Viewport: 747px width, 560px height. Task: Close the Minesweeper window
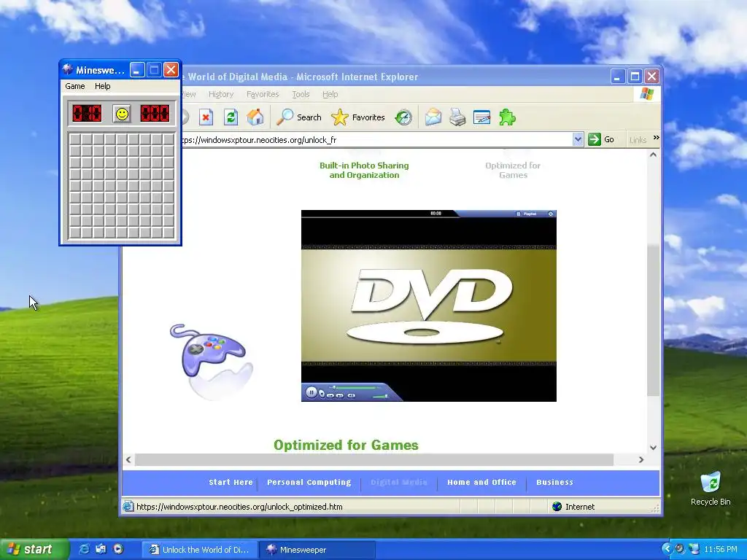[x=171, y=70]
